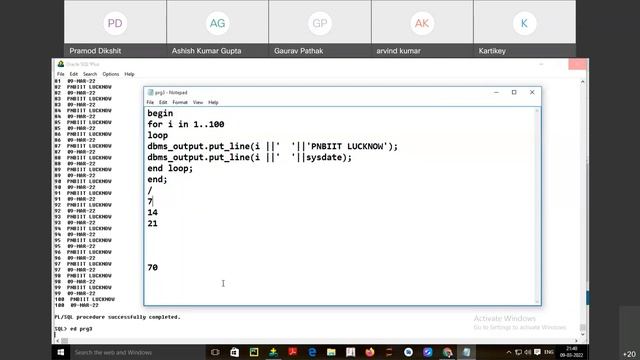This screenshot has height=360, width=640.
Task: Click Gaurav Pathak's GP avatar
Action: pyautogui.click(x=320, y=23)
